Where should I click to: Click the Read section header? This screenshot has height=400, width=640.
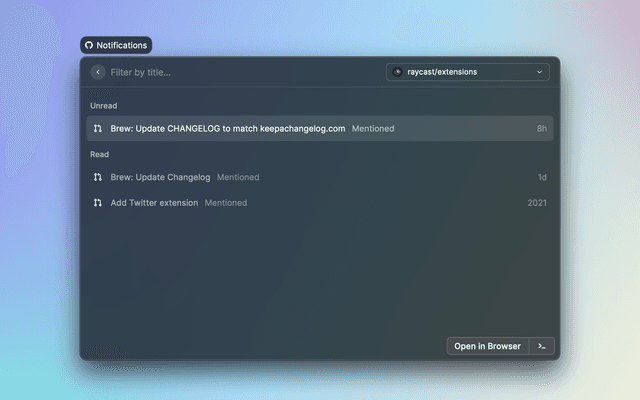click(x=100, y=154)
